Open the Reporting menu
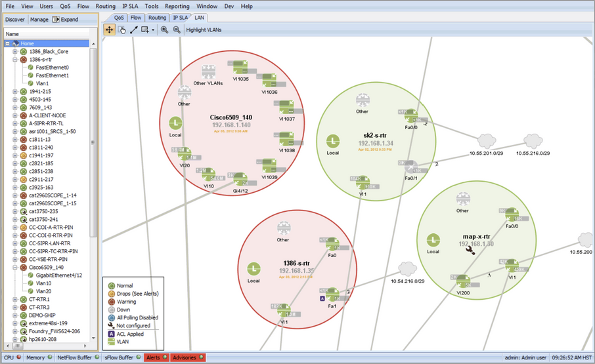595x364 pixels. [x=177, y=6]
